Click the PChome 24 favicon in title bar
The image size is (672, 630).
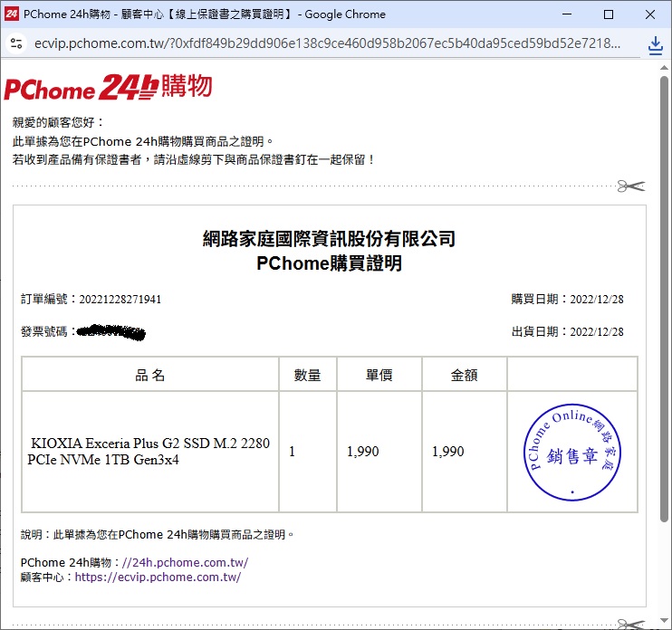pyautogui.click(x=12, y=14)
